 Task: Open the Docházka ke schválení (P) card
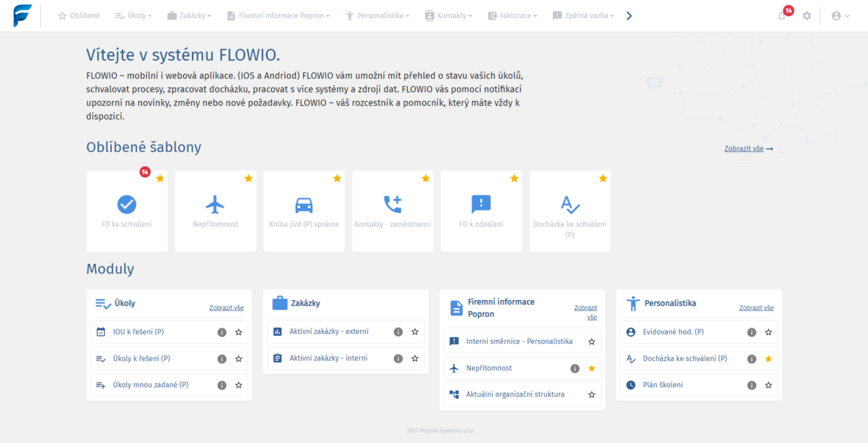[570, 211]
